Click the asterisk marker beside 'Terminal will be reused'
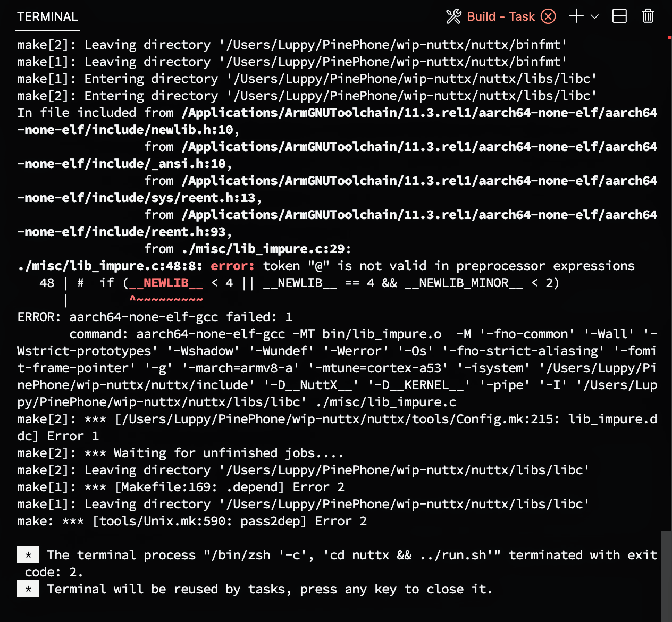 pos(28,589)
